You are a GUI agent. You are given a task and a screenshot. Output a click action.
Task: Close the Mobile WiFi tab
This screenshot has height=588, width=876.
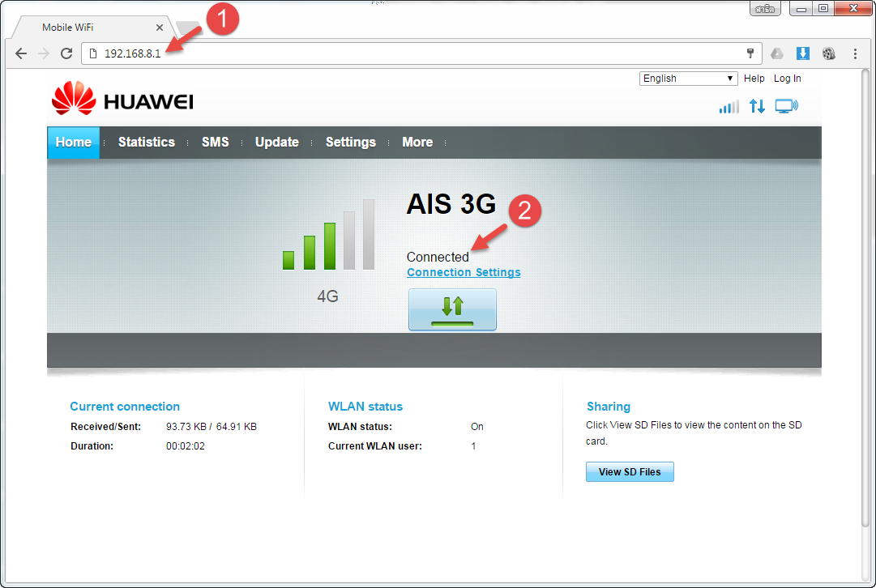coord(160,28)
